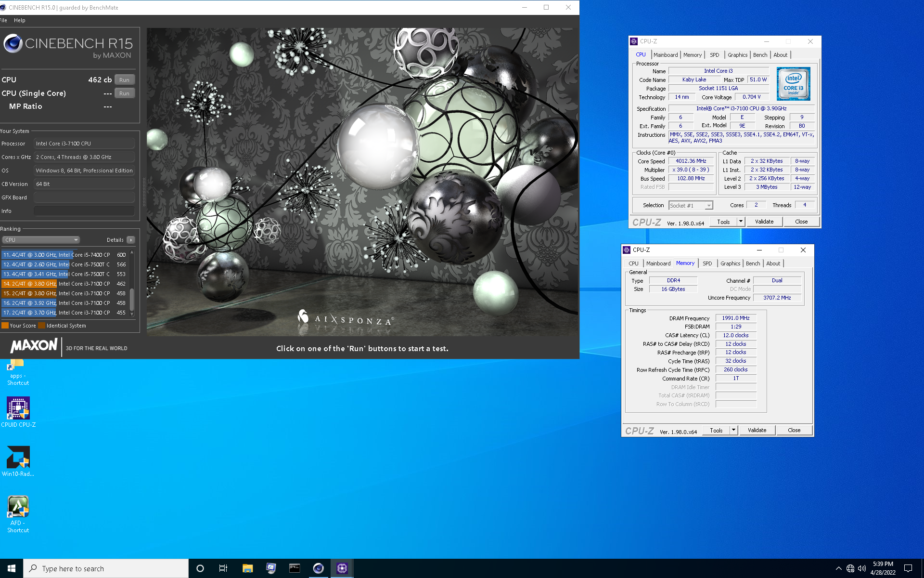Run the CPU Single Core test
This screenshot has height=578, width=924.
tap(125, 93)
